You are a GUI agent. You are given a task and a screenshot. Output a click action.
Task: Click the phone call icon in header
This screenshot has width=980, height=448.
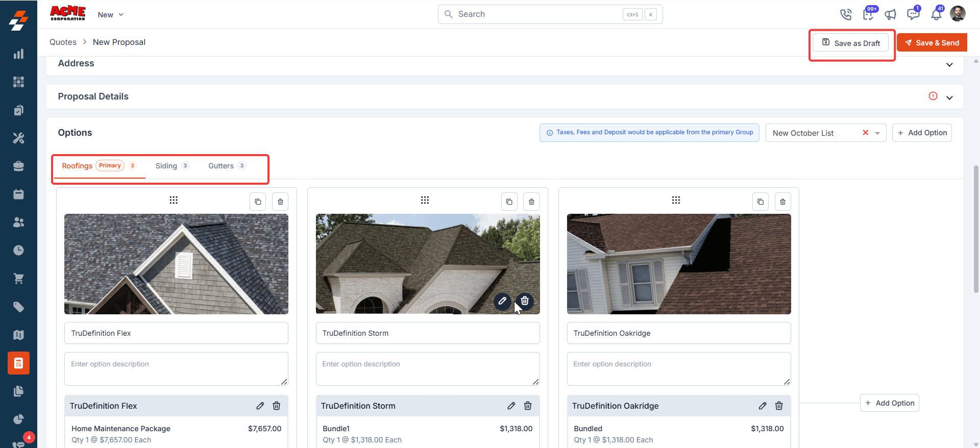pos(846,14)
